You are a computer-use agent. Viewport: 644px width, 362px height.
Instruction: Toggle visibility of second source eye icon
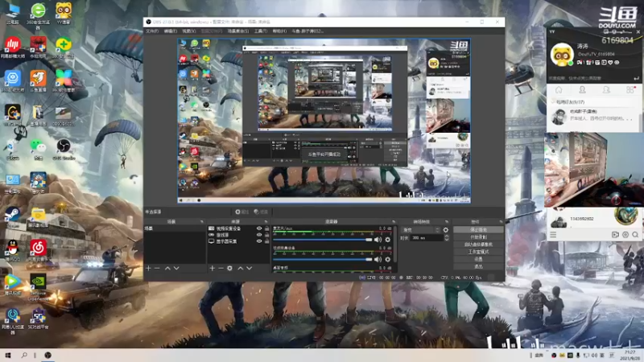pos(259,235)
